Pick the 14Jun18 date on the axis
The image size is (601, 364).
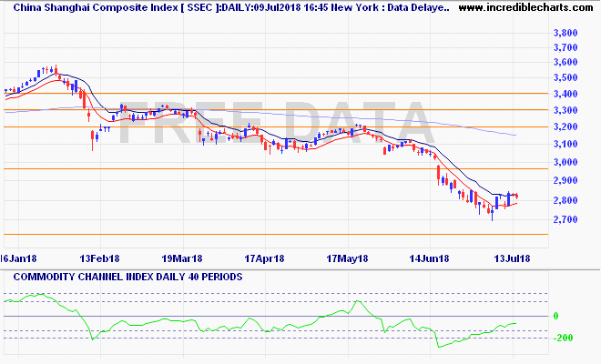click(431, 258)
